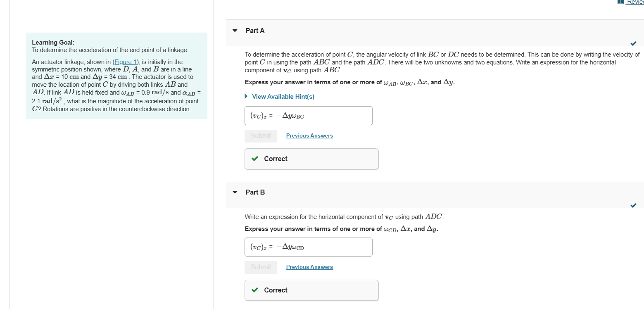Click the Submit button in Part A

261,135
